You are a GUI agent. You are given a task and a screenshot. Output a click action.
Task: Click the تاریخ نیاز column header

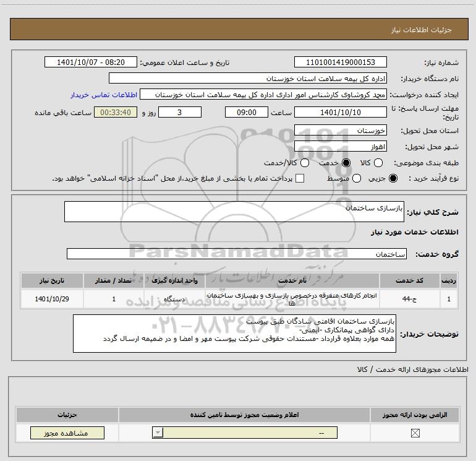52,280
